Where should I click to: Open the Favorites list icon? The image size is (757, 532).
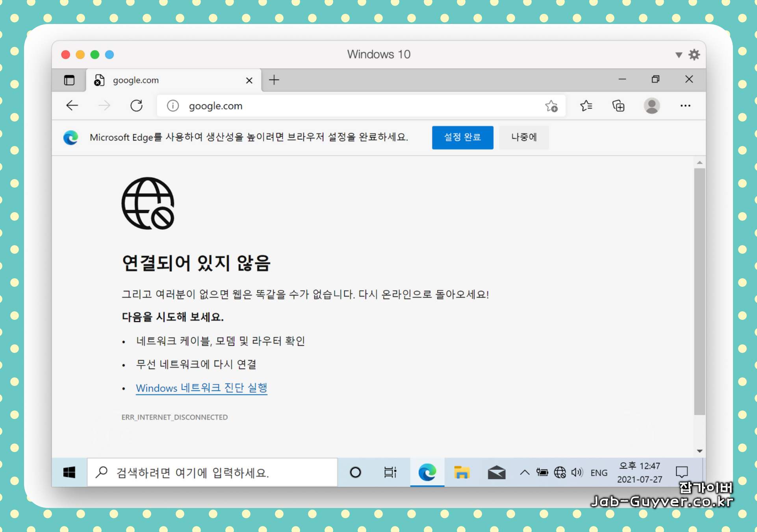(x=586, y=106)
